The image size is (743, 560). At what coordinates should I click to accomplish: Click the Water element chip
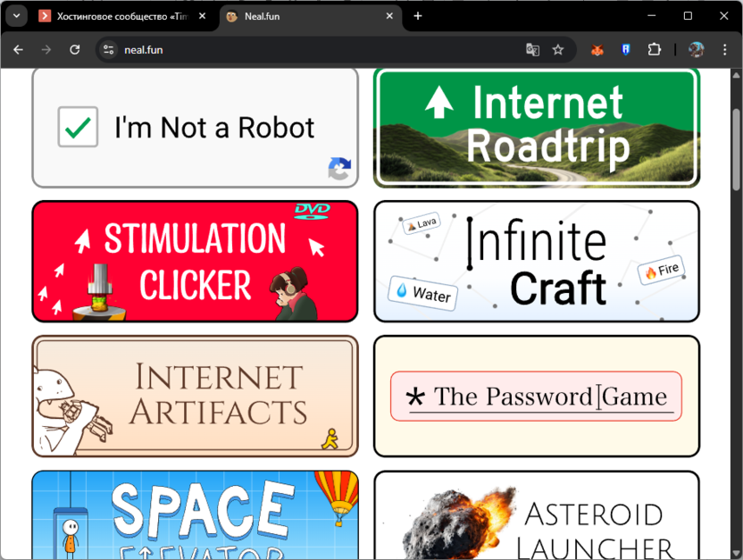point(423,293)
